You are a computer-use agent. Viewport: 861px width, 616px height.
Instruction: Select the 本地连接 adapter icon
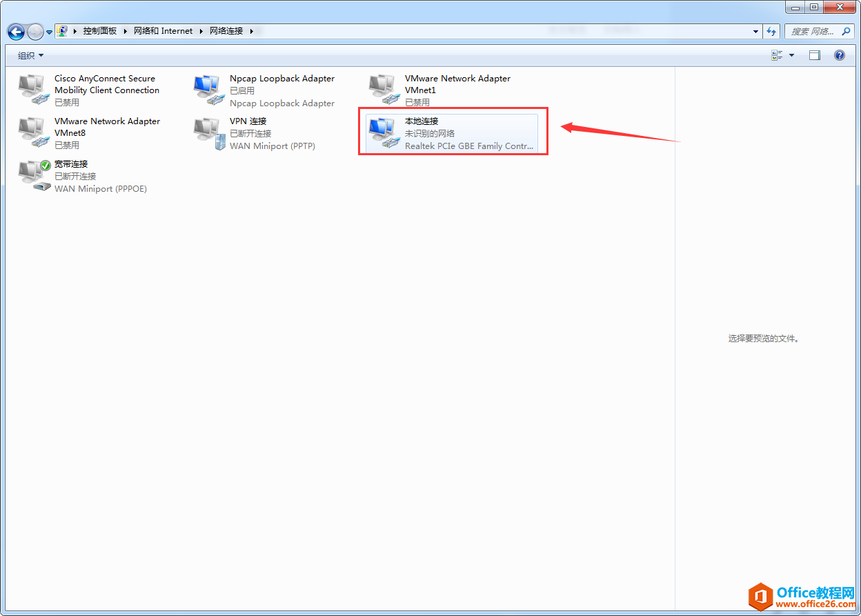point(384,132)
